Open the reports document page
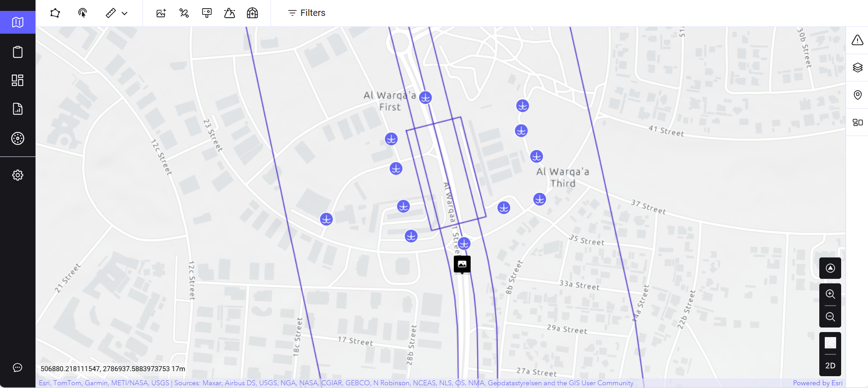 pyautogui.click(x=18, y=109)
